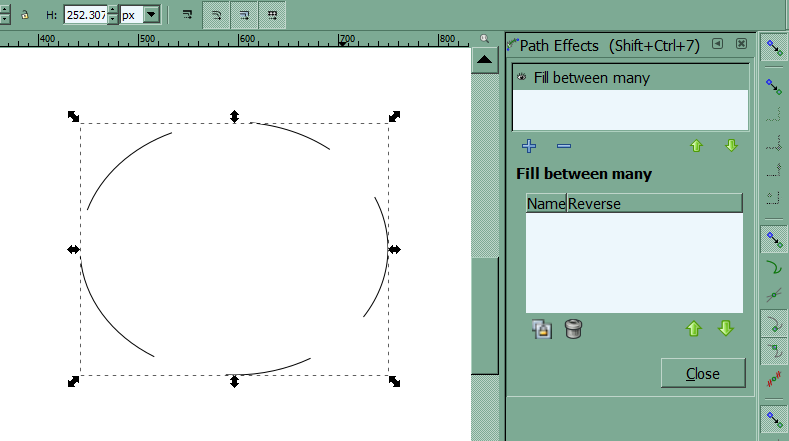The width and height of the screenshot is (789, 441).
Task: Toggle the lock width and height ratio
Action: (23, 16)
